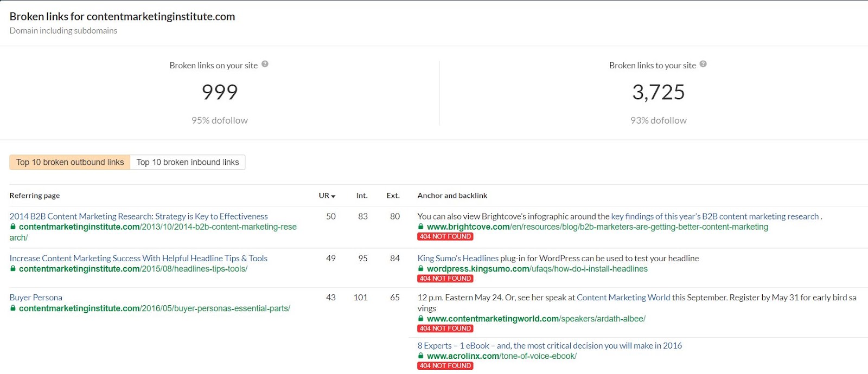Click help icon beside Broken links on your site
The width and height of the screenshot is (868, 374).
265,64
